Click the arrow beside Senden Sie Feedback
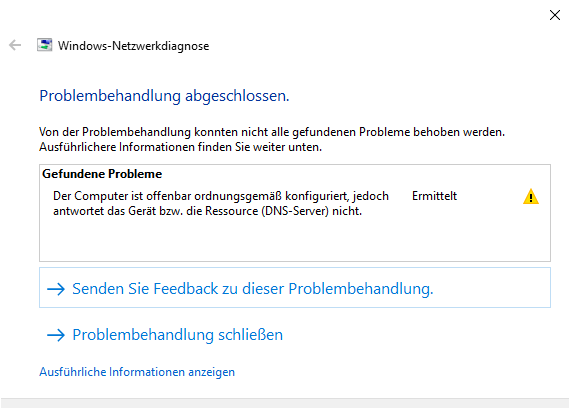The image size is (569, 408). click(x=56, y=289)
